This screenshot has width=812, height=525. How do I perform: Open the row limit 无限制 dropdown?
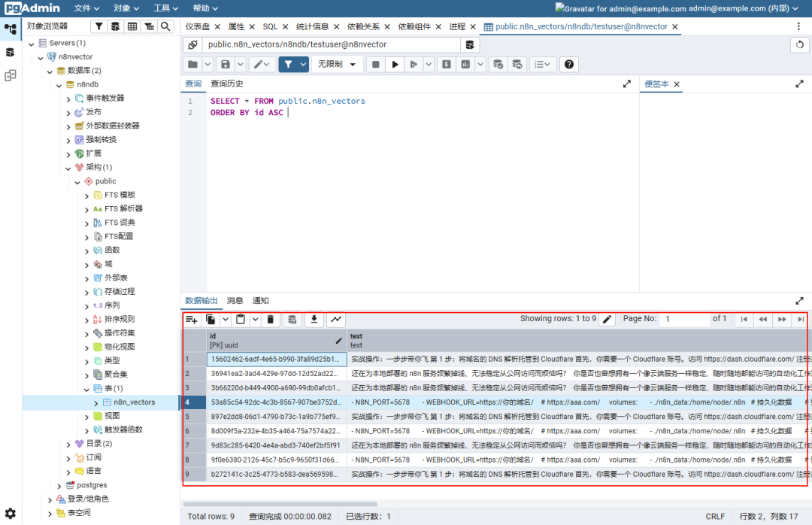pyautogui.click(x=337, y=64)
